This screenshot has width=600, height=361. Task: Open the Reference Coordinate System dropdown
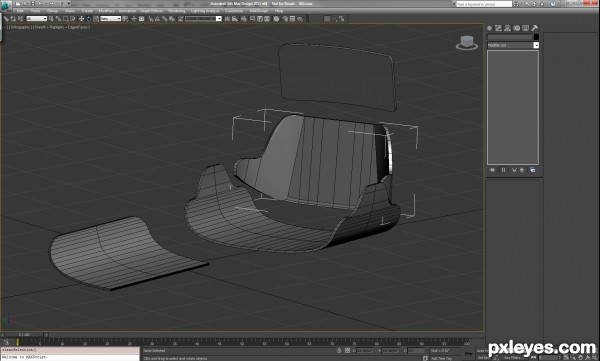click(x=111, y=18)
